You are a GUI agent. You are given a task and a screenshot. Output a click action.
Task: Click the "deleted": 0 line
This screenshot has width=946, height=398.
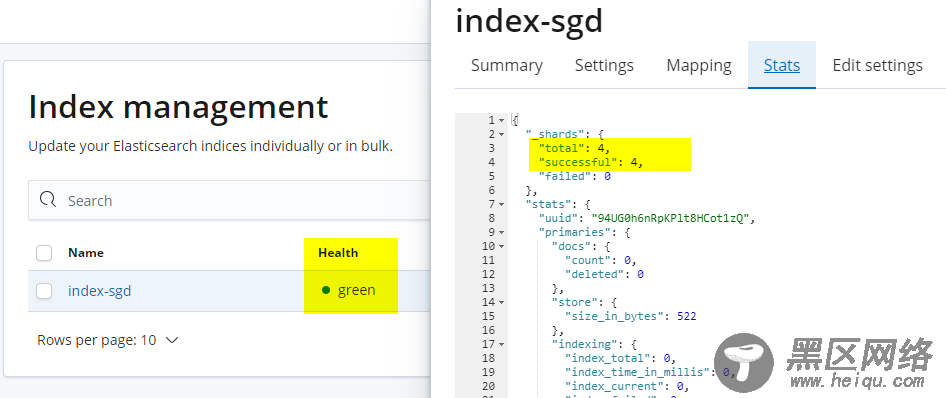(604, 274)
